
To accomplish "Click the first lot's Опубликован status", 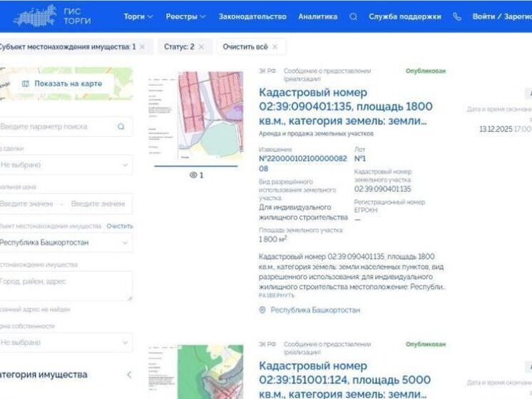I will click(426, 71).
